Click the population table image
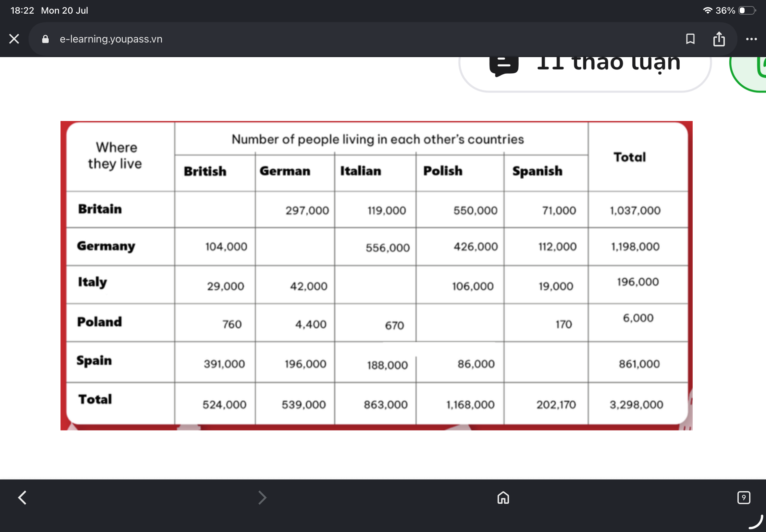Viewport: 766px width, 532px height. 376,275
